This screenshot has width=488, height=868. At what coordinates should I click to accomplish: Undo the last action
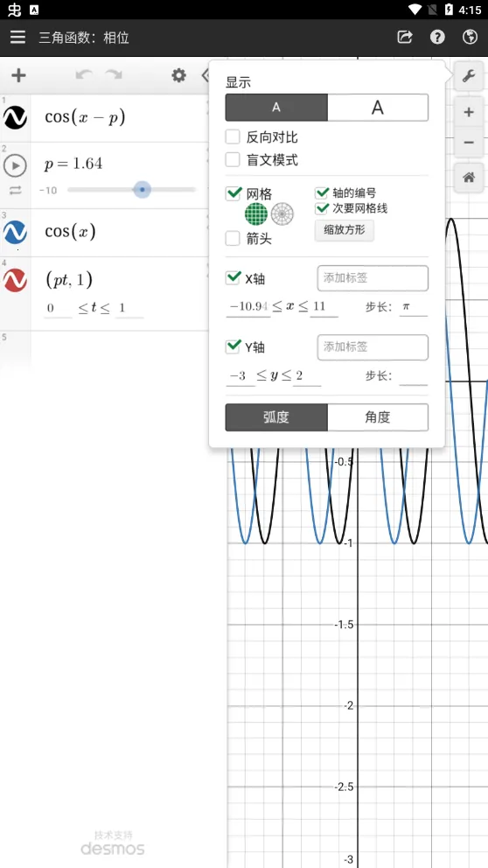84,75
